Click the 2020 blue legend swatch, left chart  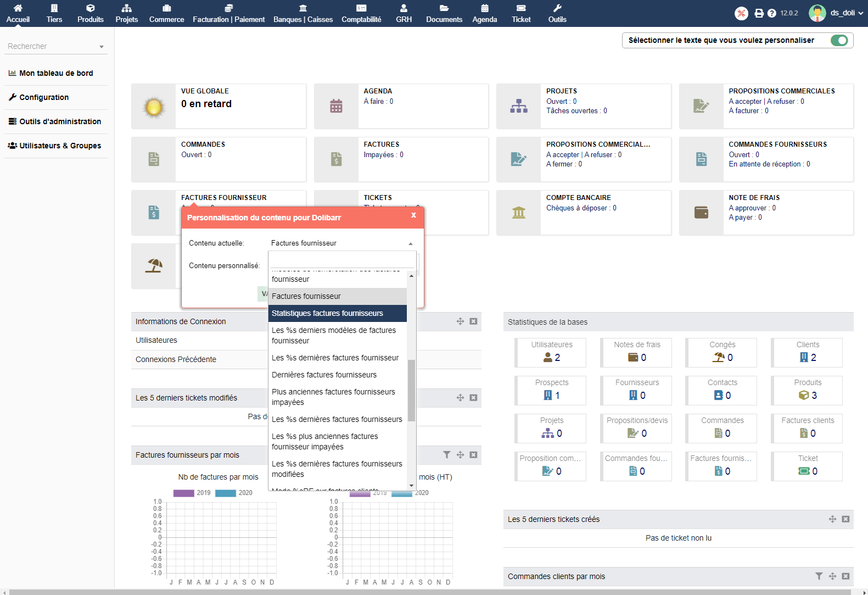226,493
